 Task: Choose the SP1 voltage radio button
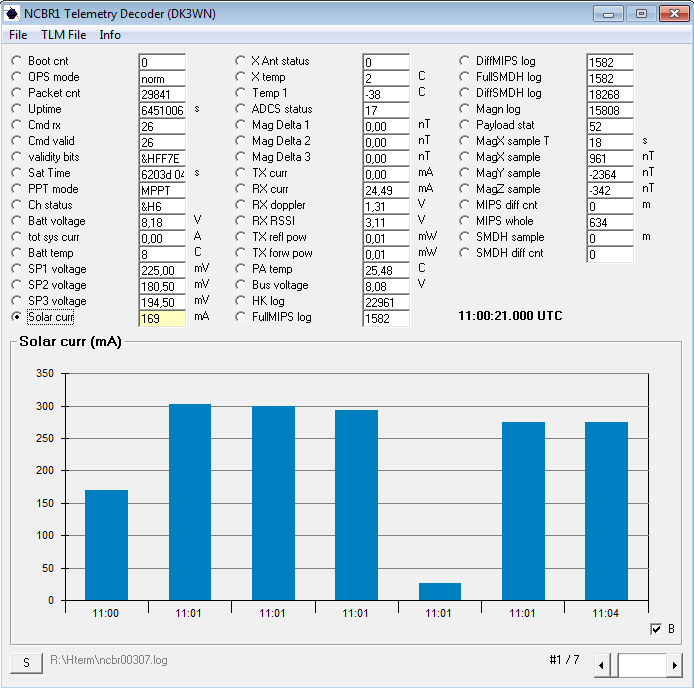[x=17, y=269]
